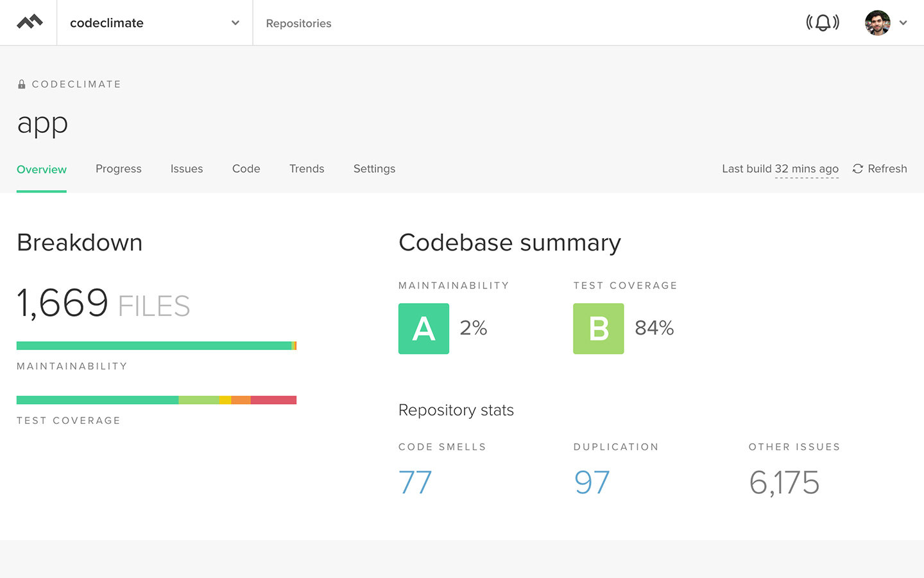Click the light green coverage bar segment
Viewport: 924px width, 578px height.
[199, 400]
